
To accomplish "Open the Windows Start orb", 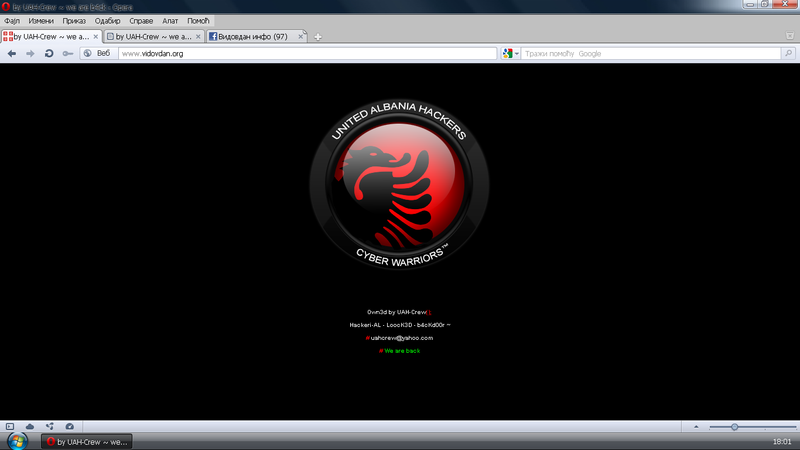I will (17, 441).
